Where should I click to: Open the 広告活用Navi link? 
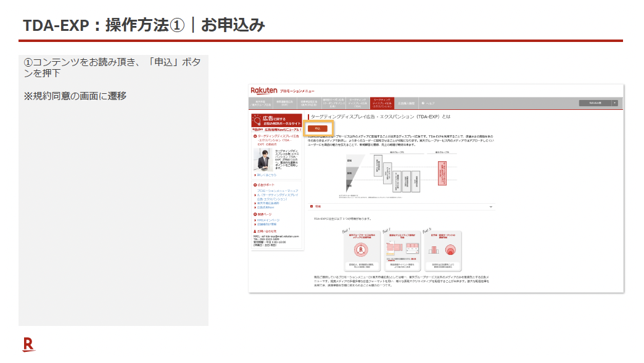pyautogui.click(x=266, y=207)
